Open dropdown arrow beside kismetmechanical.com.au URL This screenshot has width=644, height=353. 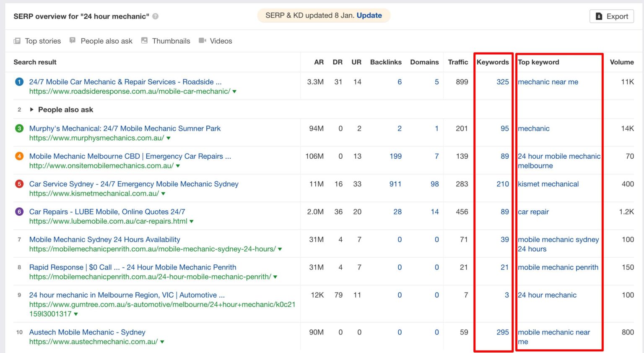point(163,194)
